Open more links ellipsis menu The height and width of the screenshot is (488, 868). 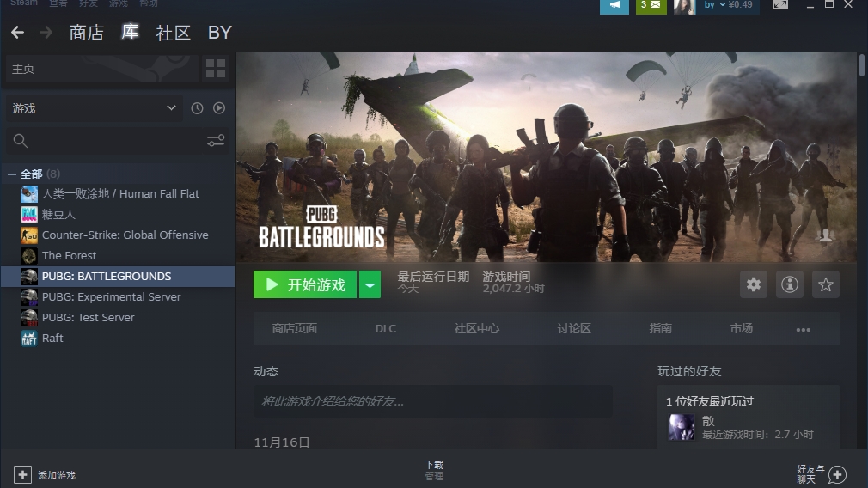click(804, 329)
